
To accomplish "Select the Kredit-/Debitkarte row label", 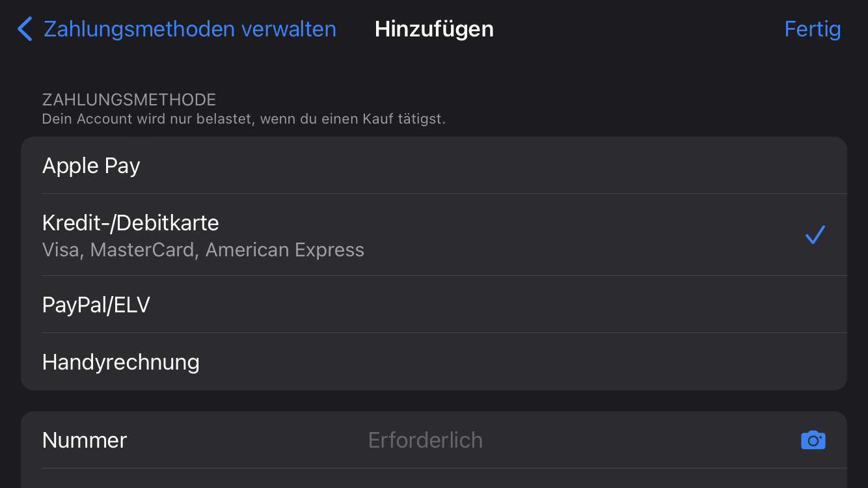I will (x=131, y=223).
